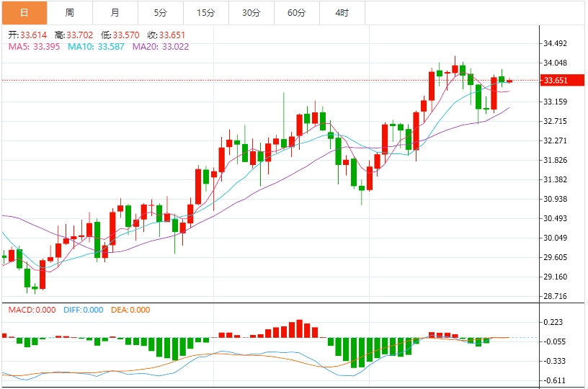Click the latest small red candlestick
Image resolution: width=588 pixels, height=389 pixels.
(x=509, y=81)
